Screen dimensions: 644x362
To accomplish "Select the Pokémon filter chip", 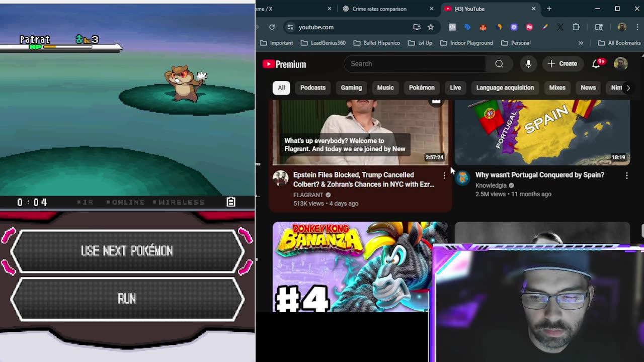I will tap(422, 87).
